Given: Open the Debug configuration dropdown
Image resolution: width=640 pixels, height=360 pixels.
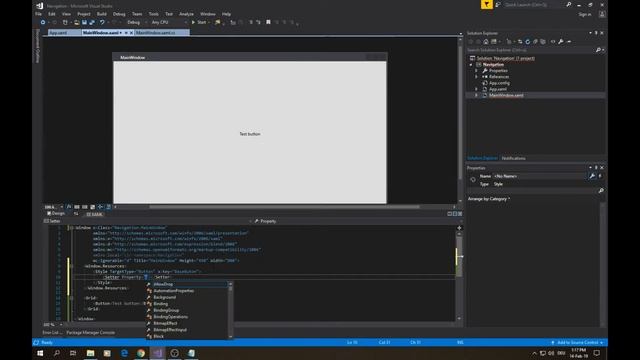Looking at the screenshot, I should (136, 22).
